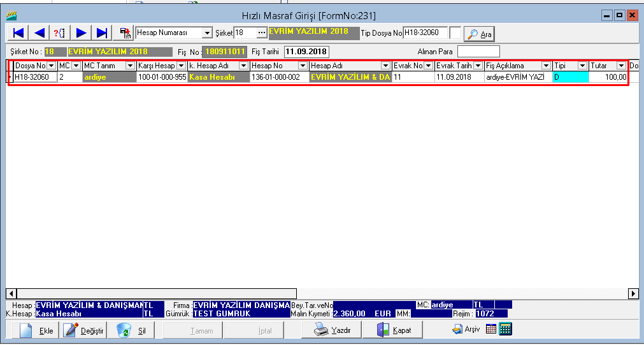Select the Evrak Tarih cell 11.09.2018

459,77
